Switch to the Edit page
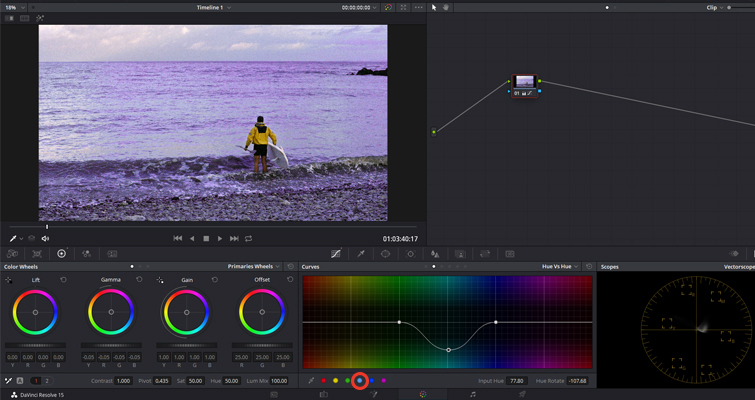This screenshot has height=400, width=755. pyautogui.click(x=324, y=395)
